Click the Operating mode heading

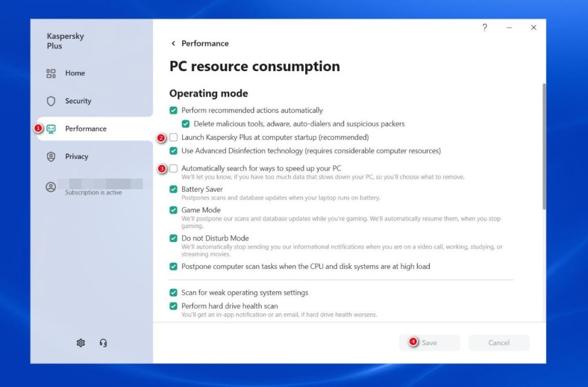click(209, 94)
